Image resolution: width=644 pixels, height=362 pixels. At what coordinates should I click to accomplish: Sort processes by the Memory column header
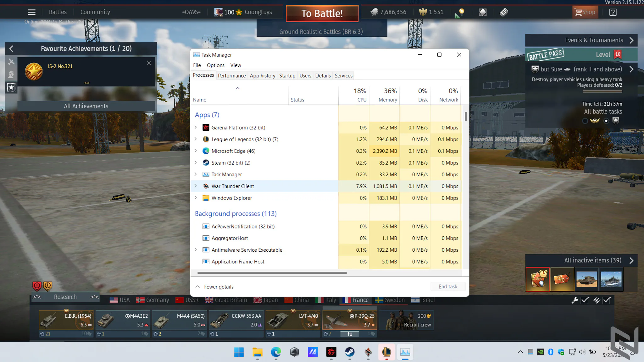(384, 95)
